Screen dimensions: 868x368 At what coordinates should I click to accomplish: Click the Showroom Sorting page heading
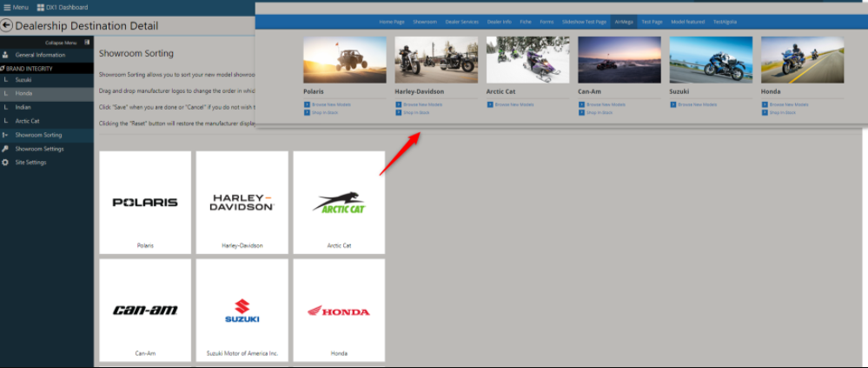point(136,53)
